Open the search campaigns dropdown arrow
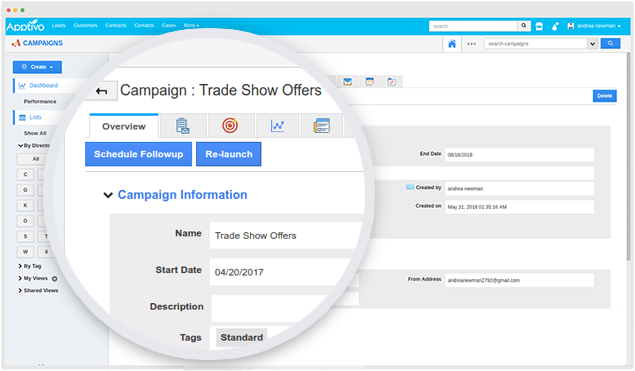Image resolution: width=635 pixels, height=371 pixels. point(592,44)
